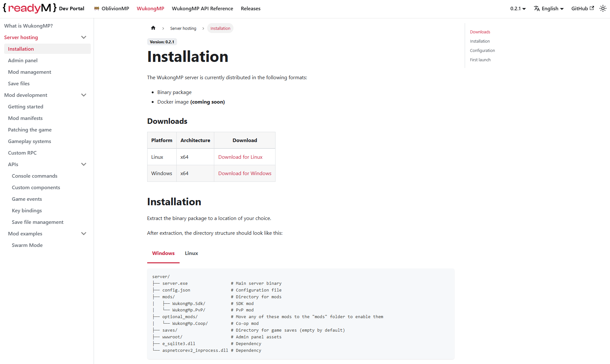This screenshot has height=364, width=610.
Task: Collapse the Mod development sidebar section
Action: coord(84,95)
